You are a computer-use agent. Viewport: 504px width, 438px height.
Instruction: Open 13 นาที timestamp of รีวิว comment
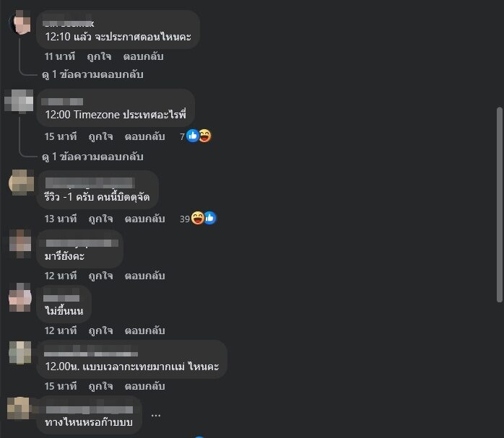pyautogui.click(x=61, y=219)
